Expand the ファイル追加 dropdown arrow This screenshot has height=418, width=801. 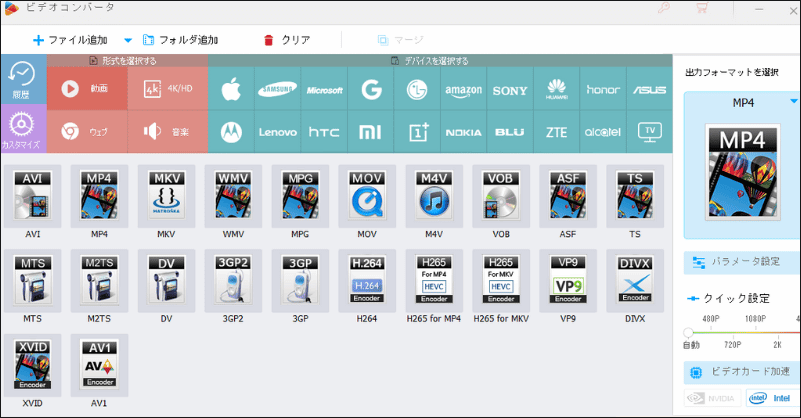click(x=128, y=40)
